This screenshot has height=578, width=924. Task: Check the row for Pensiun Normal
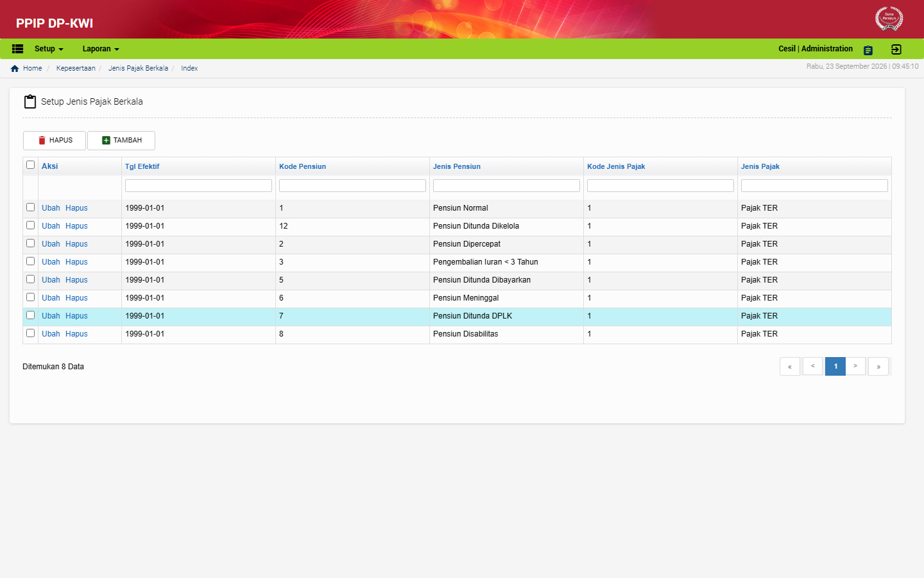[x=30, y=207]
